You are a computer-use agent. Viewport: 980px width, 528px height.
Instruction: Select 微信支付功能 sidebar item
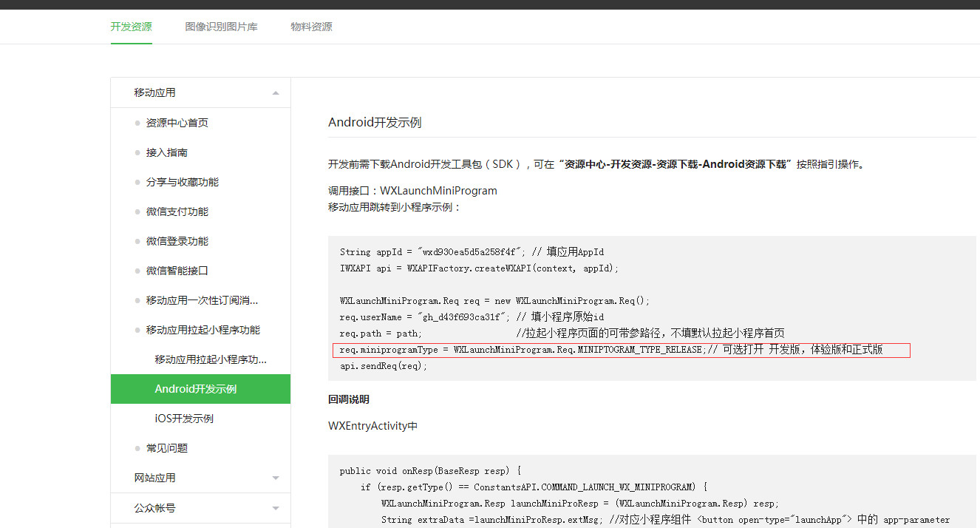[177, 211]
